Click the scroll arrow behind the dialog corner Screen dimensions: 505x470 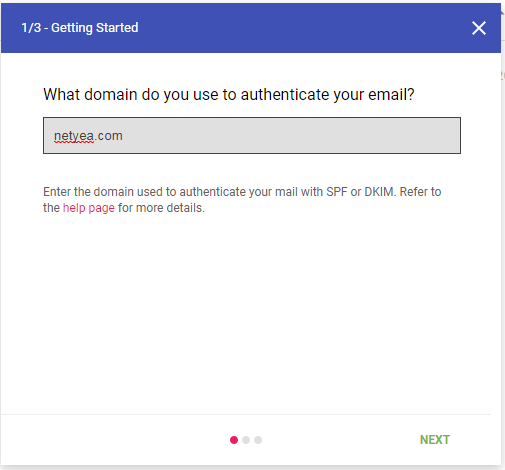[503, 11]
